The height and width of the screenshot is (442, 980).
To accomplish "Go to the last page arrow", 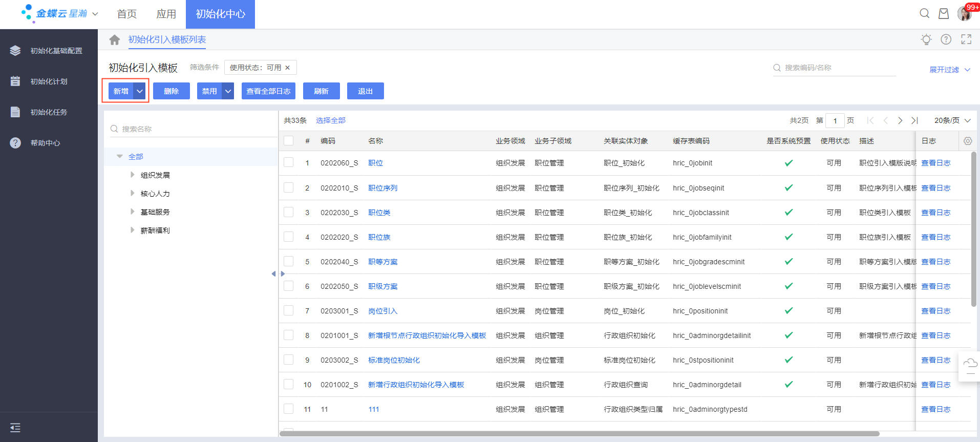I will coord(914,120).
